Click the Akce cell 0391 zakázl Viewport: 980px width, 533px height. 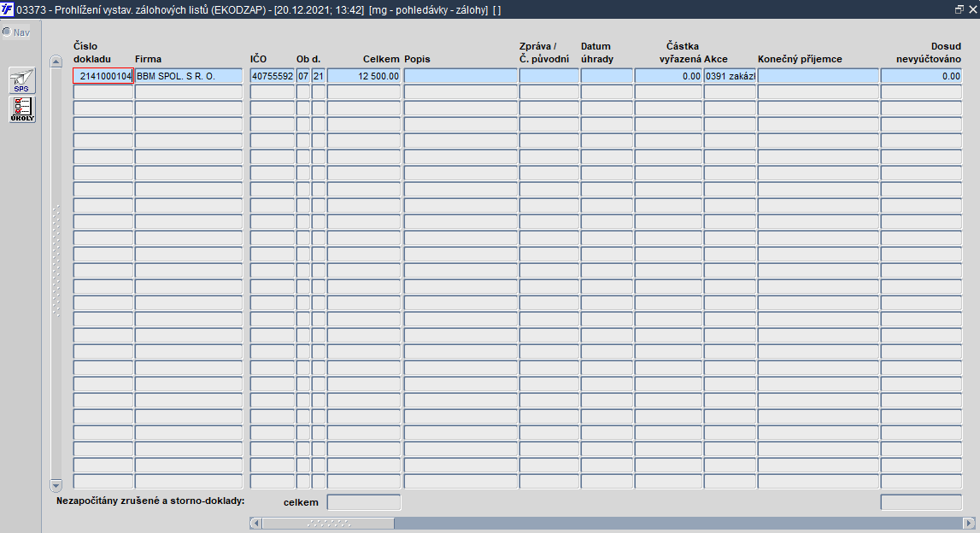coord(730,76)
